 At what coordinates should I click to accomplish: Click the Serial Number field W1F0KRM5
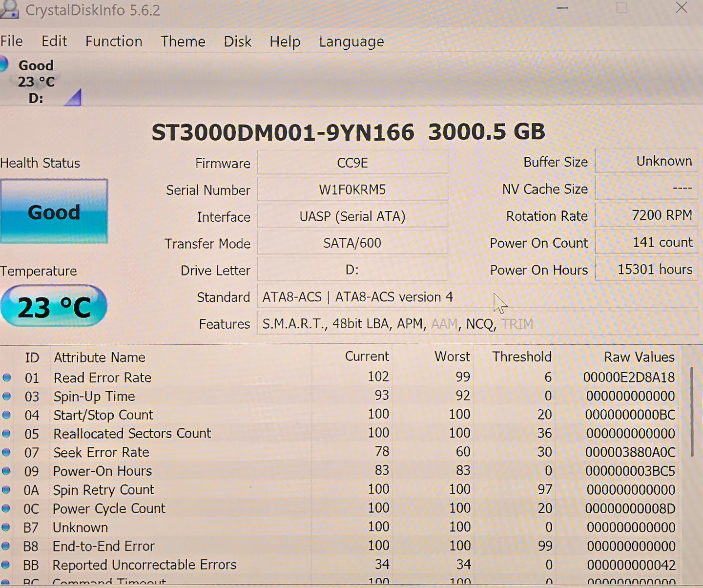[x=352, y=189]
